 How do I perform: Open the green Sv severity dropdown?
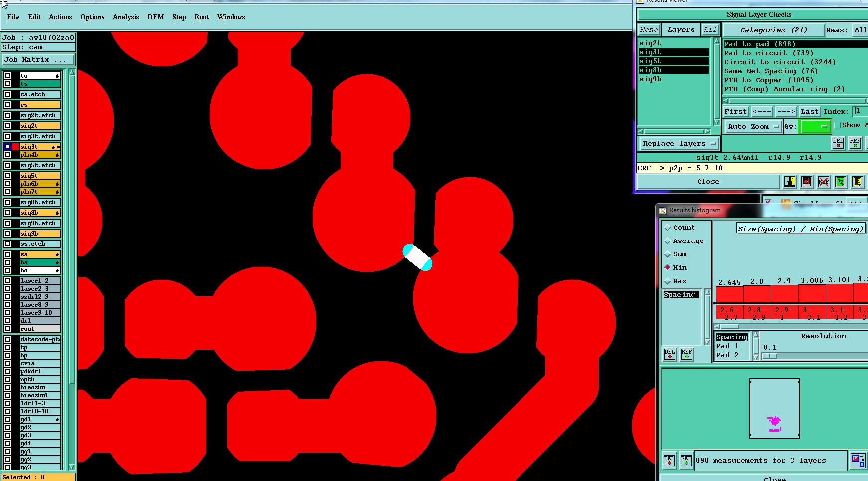[815, 127]
